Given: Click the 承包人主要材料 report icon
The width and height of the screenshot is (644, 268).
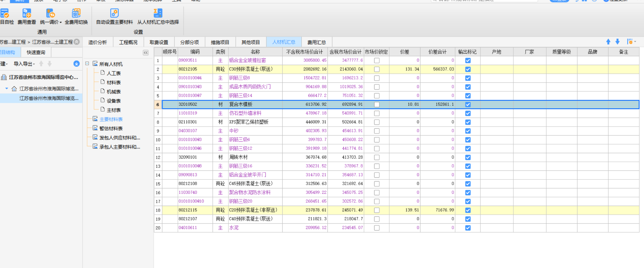Looking at the screenshot, I should pos(95,147).
